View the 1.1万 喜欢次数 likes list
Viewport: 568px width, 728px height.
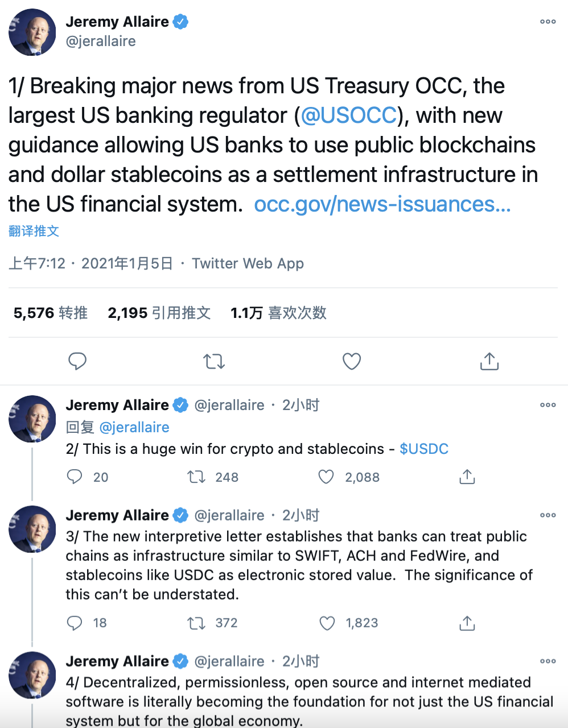[x=278, y=312]
